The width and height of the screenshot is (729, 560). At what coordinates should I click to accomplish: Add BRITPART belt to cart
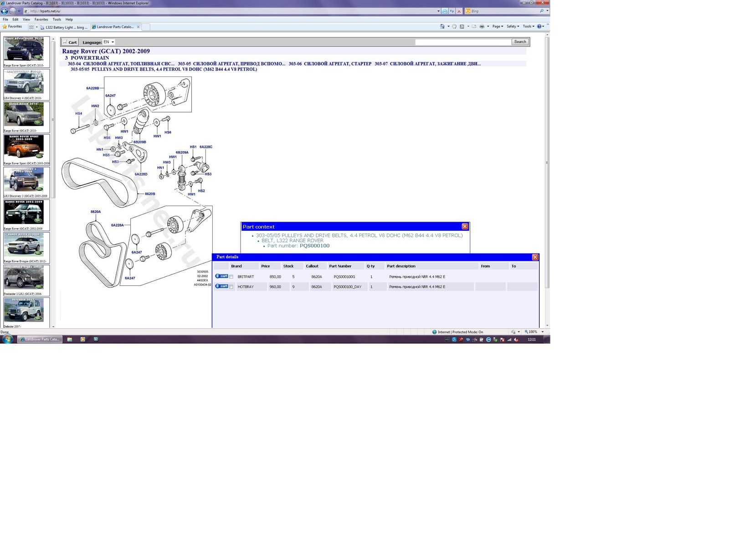[x=221, y=276]
